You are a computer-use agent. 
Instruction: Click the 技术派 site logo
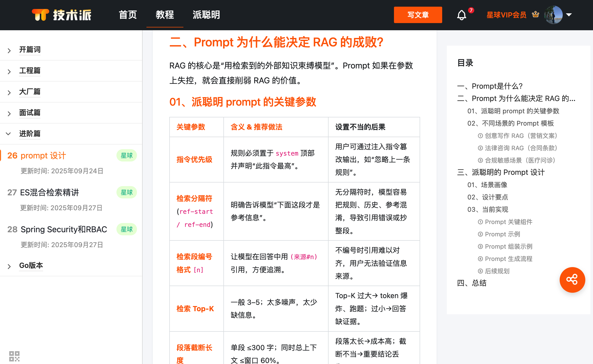(x=62, y=15)
